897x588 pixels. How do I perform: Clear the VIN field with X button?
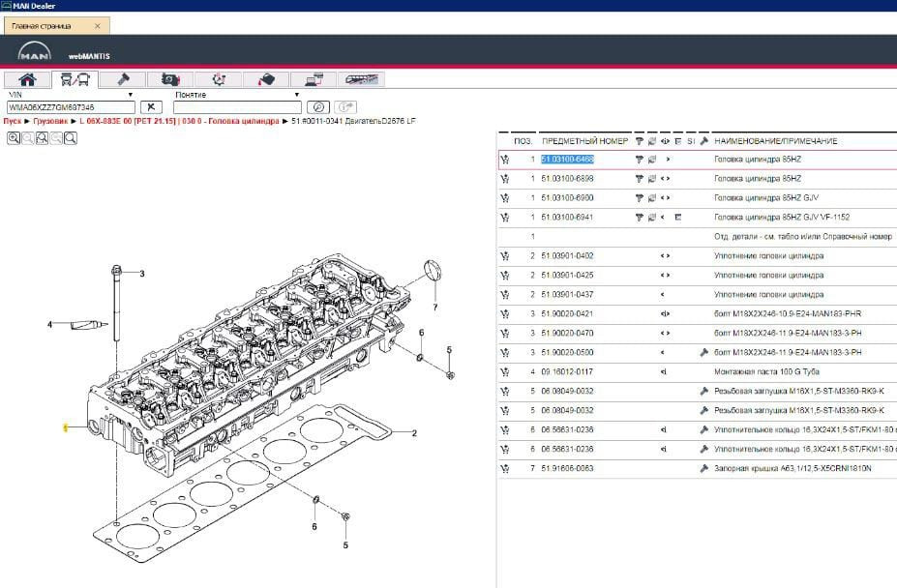coord(151,107)
